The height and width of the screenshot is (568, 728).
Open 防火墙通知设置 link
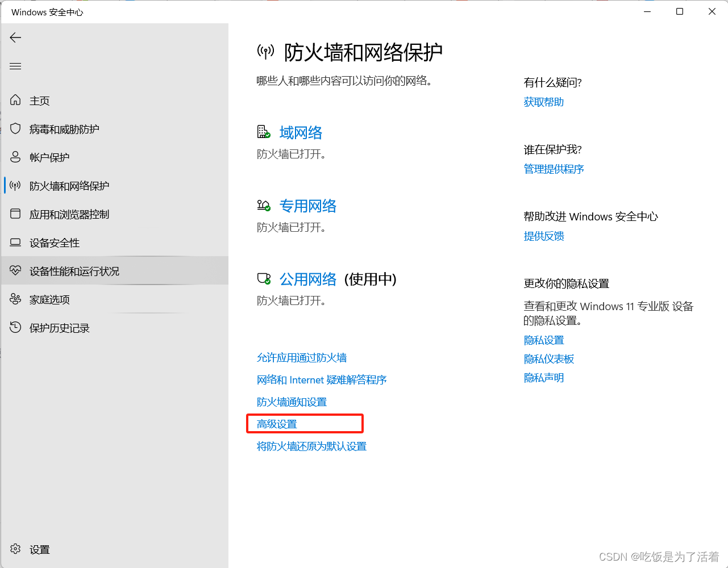click(x=292, y=402)
